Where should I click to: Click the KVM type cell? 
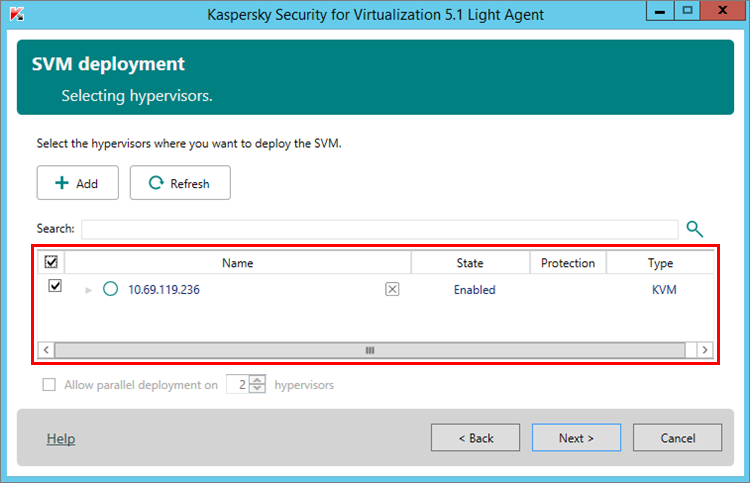pyautogui.click(x=664, y=289)
